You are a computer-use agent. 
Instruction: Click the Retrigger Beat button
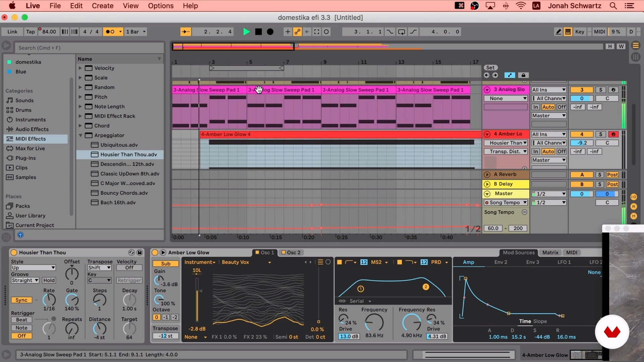21,320
